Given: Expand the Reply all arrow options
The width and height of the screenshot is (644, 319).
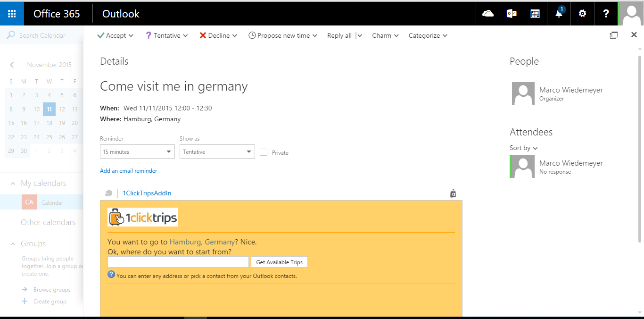Looking at the screenshot, I should [360, 35].
